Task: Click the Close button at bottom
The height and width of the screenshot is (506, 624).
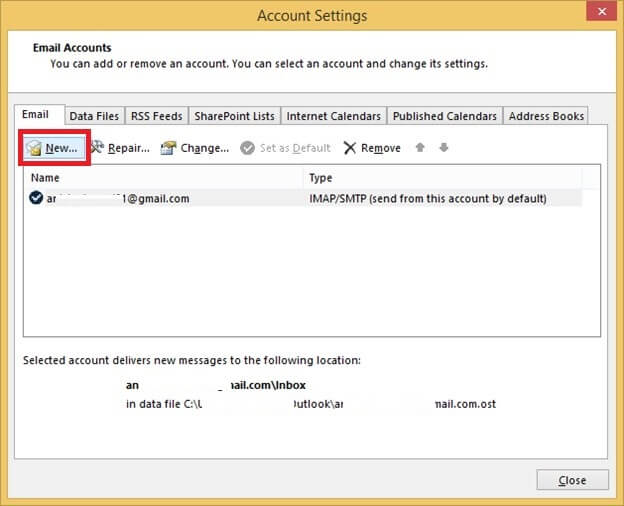Action: (x=572, y=480)
